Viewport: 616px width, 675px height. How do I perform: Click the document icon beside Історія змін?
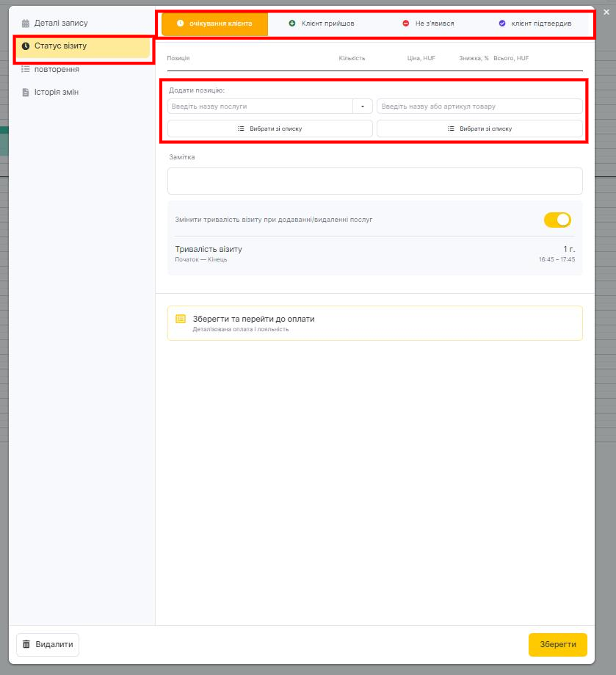pyautogui.click(x=26, y=92)
